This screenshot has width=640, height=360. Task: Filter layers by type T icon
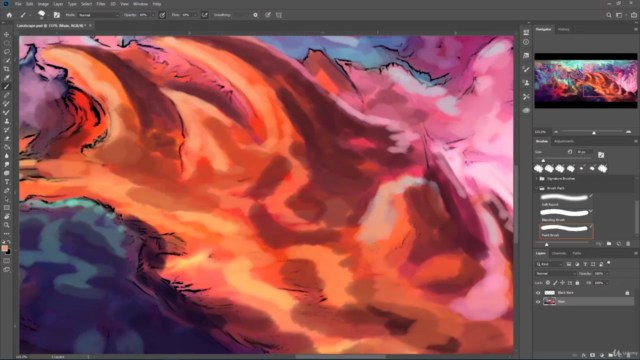pos(585,264)
